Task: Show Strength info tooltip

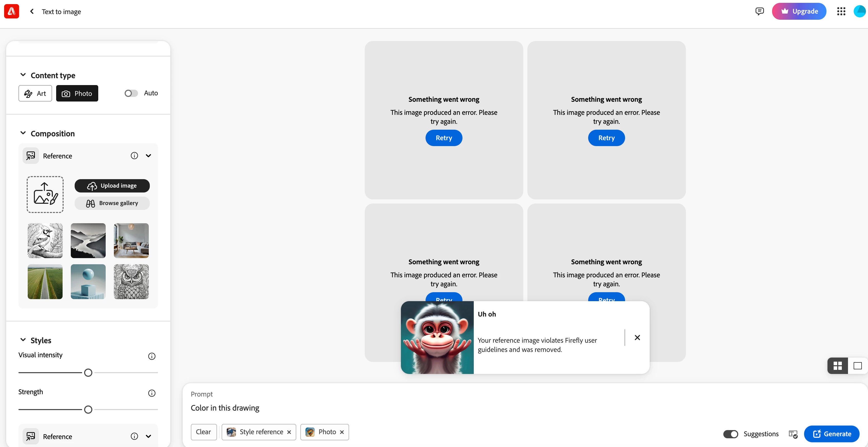Action: [152, 393]
